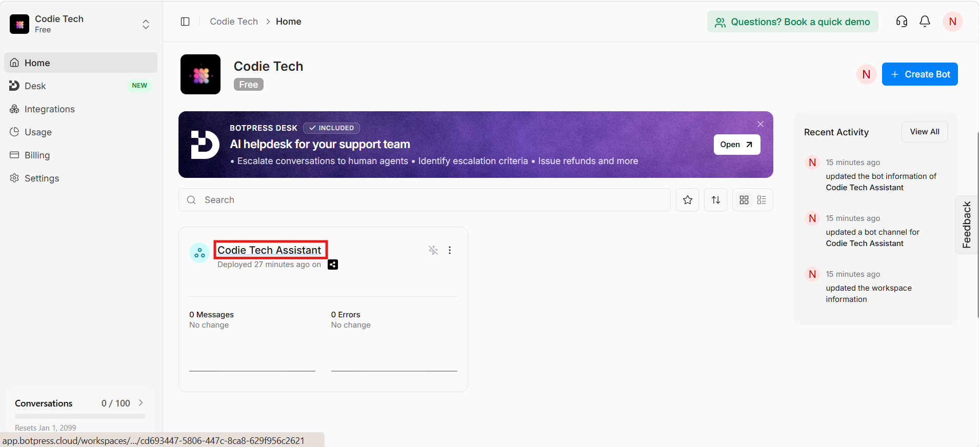Click the INCLUDED badge in banner
The height and width of the screenshot is (447, 980).
(331, 128)
